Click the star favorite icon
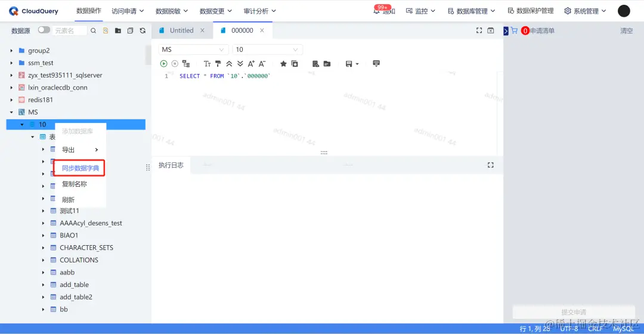 (x=283, y=64)
